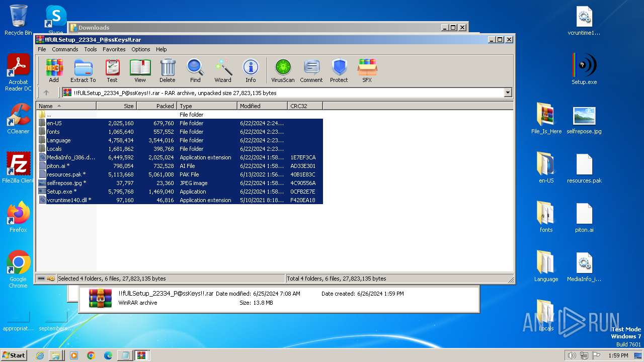The height and width of the screenshot is (362, 644).
Task: Go up one level arrow button
Action: [x=46, y=93]
